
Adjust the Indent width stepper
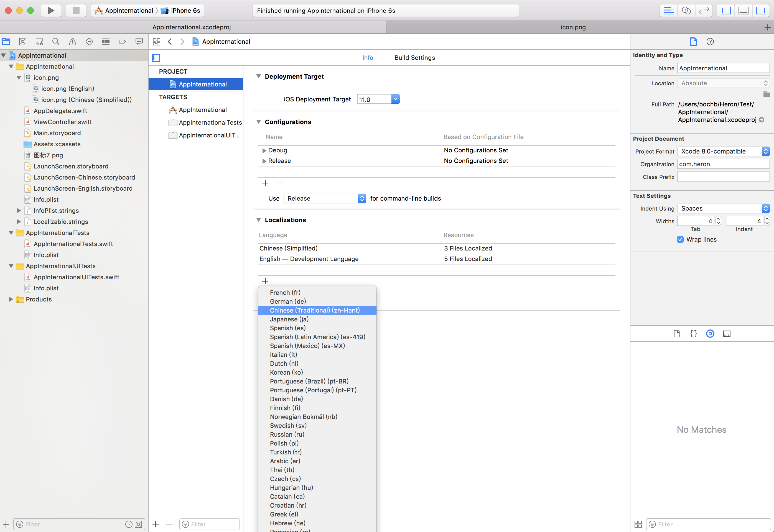(767, 221)
